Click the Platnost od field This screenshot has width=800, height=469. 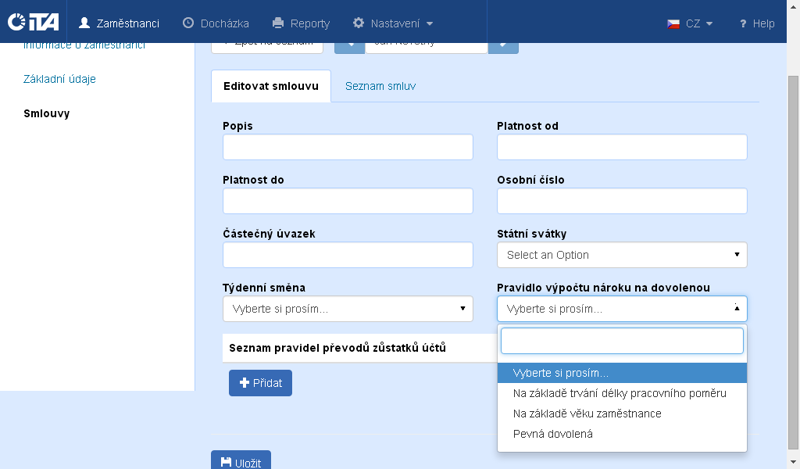(x=621, y=147)
